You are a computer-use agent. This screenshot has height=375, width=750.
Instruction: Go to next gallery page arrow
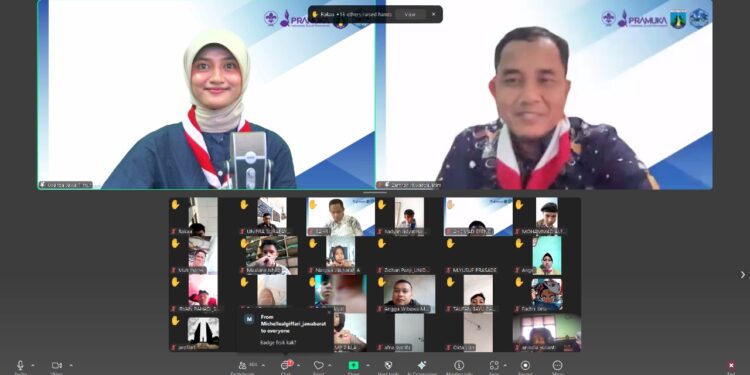tap(742, 275)
